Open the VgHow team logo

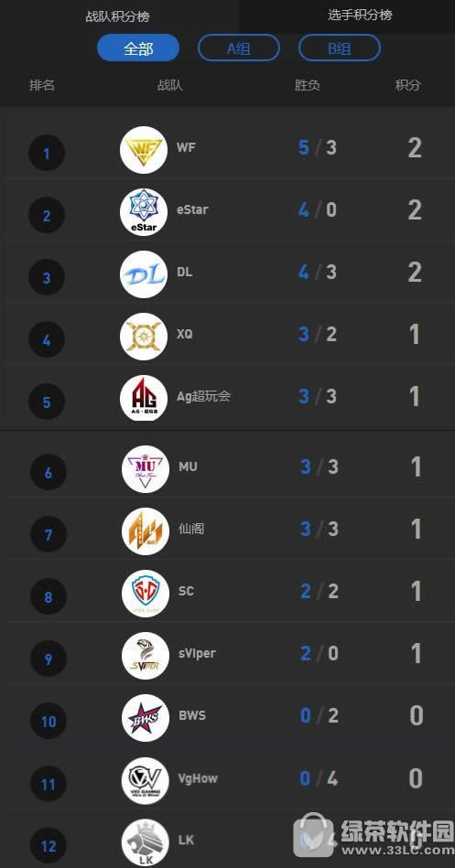point(146,780)
